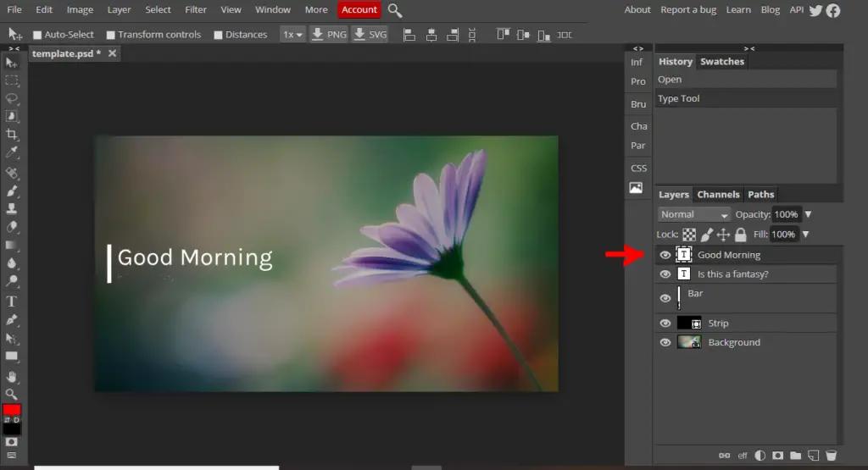Open layer effects 'eff' button
The width and height of the screenshot is (868, 470).
point(743,456)
